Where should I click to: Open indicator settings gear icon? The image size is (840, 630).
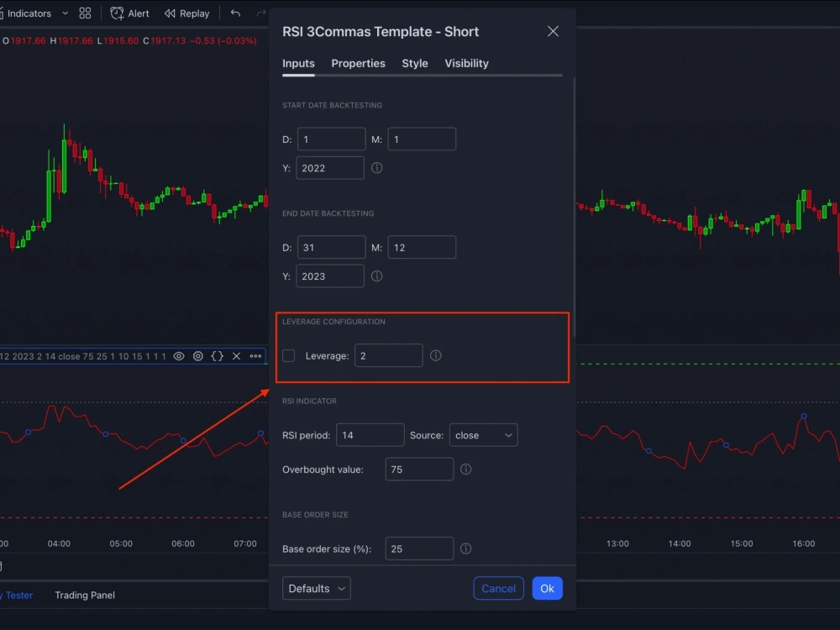click(198, 356)
